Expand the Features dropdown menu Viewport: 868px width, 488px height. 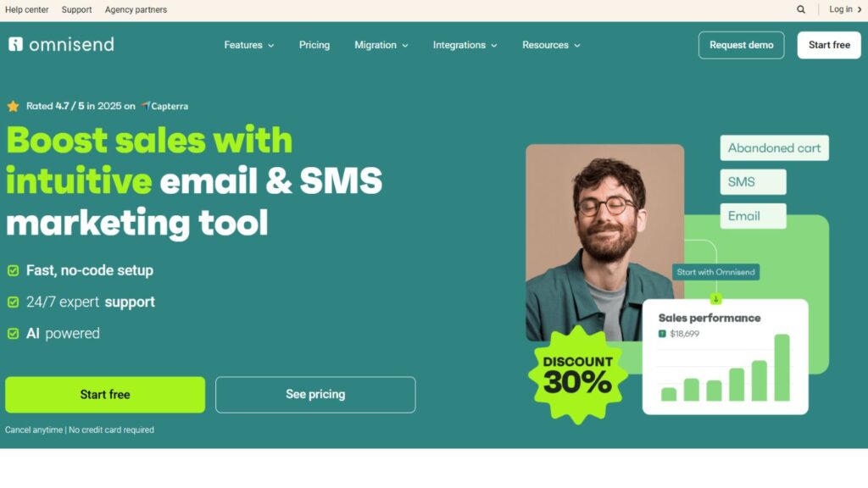click(249, 46)
